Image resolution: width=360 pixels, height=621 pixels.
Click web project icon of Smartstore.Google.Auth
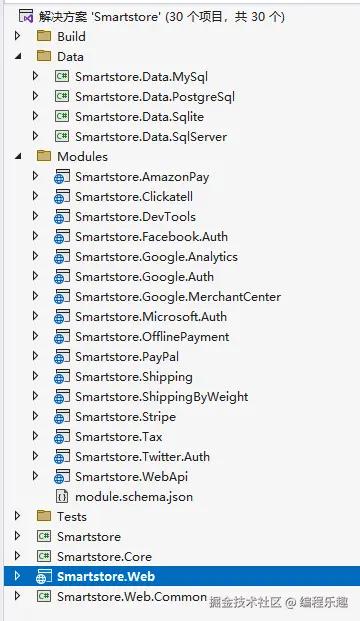[x=62, y=276]
